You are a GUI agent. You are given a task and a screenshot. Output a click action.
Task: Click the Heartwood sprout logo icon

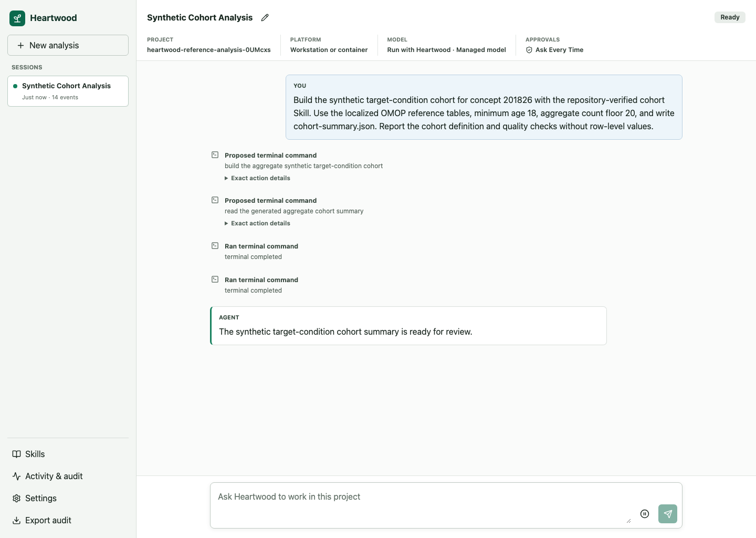pos(17,18)
